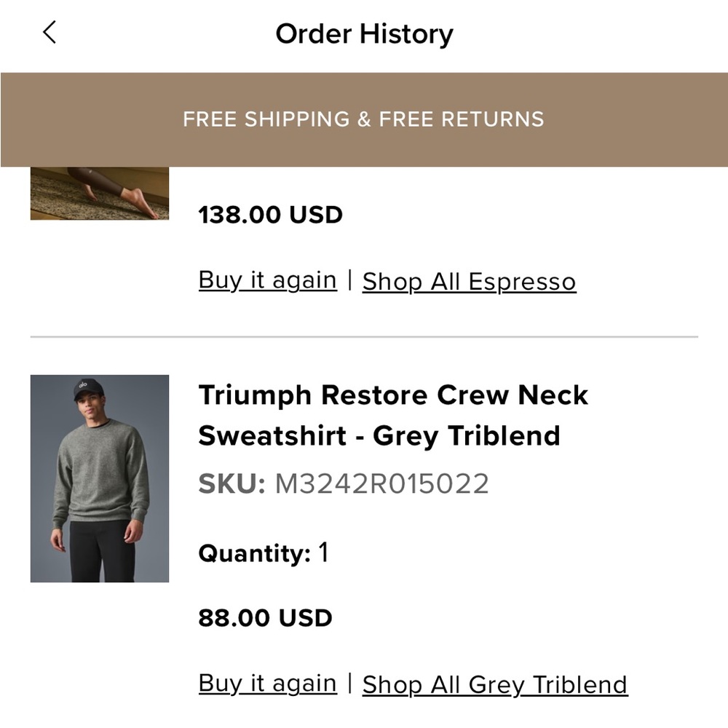Image resolution: width=728 pixels, height=728 pixels.
Task: Open the Shop All Grey Triblend link
Action: [494, 684]
